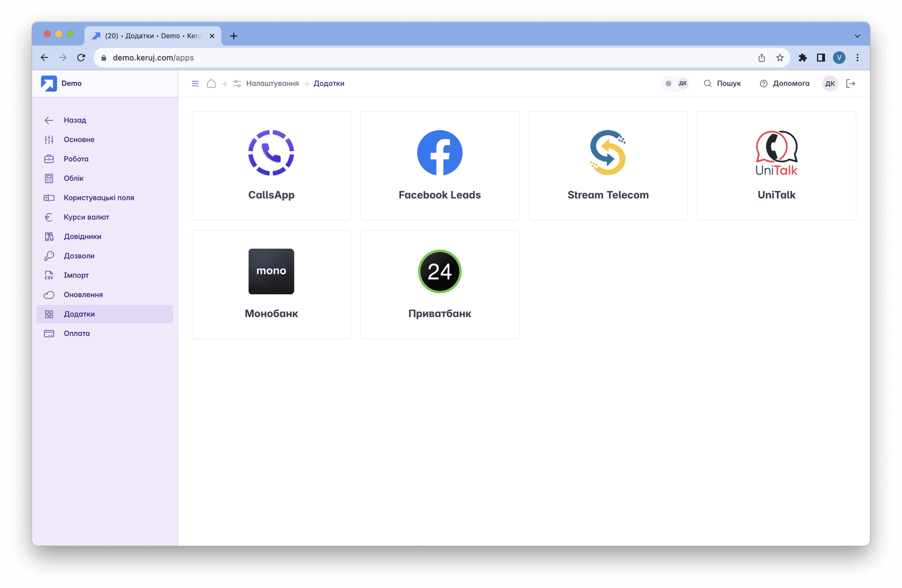Open a new browser tab
The height and width of the screenshot is (588, 902).
(x=234, y=36)
